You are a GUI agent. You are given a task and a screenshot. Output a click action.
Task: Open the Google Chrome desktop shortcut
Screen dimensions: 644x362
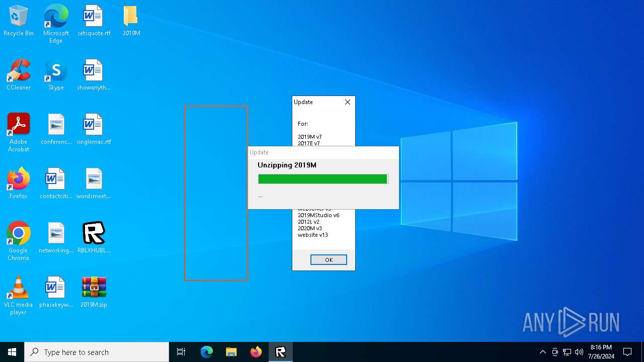coord(19,241)
